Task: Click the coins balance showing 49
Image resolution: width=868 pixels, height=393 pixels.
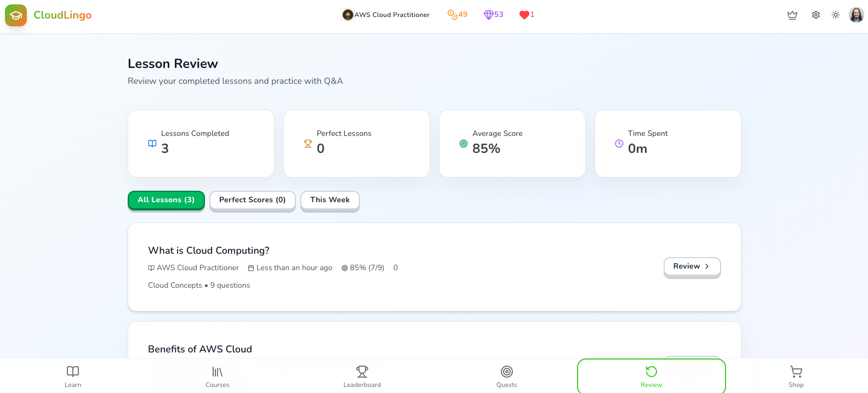Action: 458,15
